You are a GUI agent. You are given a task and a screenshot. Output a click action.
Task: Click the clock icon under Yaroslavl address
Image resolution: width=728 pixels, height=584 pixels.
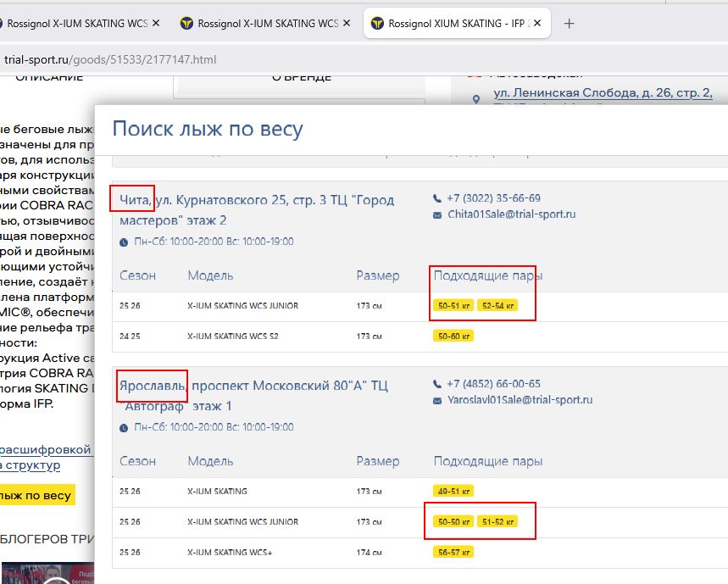point(124,428)
